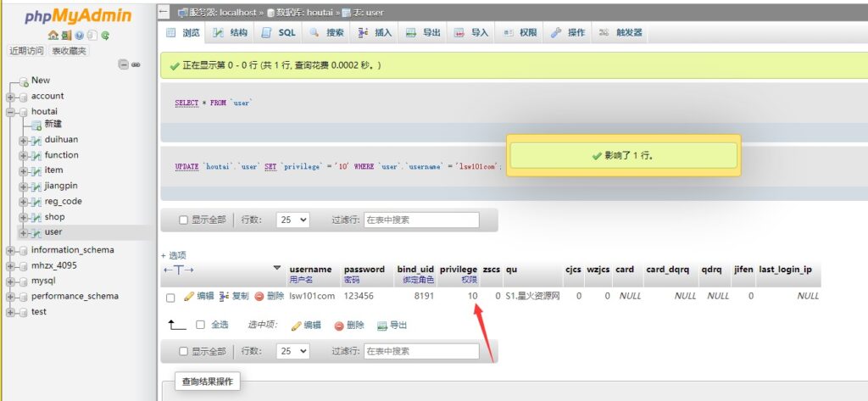Viewport: 868px width, 401px height.
Task: Click the upper 过滤行 search field
Action: coord(421,220)
